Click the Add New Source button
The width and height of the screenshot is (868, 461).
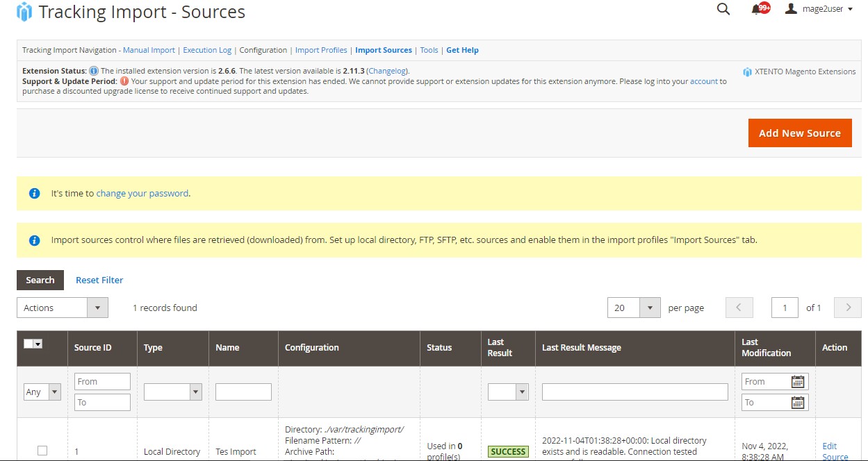coord(800,133)
